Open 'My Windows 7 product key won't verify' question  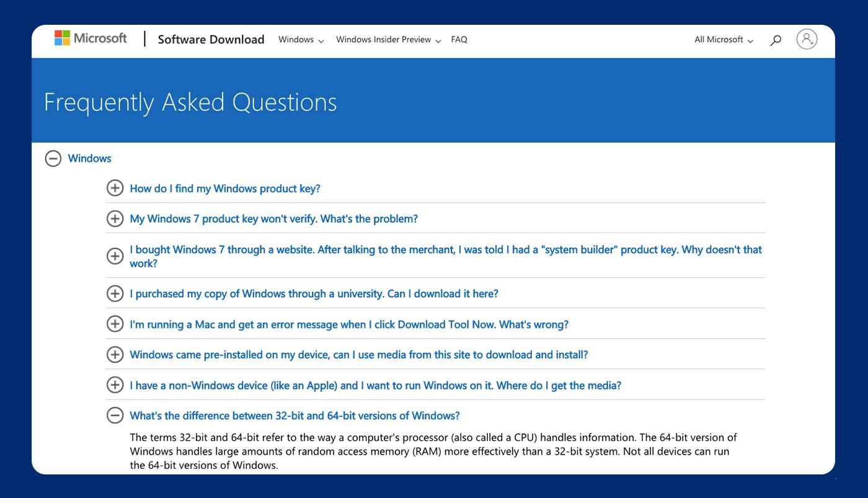click(274, 219)
